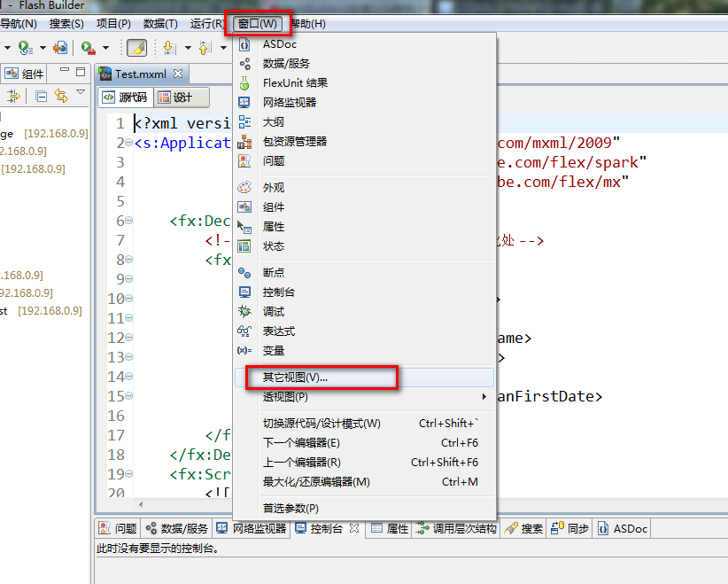This screenshot has width=728, height=584.
Task: Open 首选参数(P) preferences entry
Action: tap(365, 509)
